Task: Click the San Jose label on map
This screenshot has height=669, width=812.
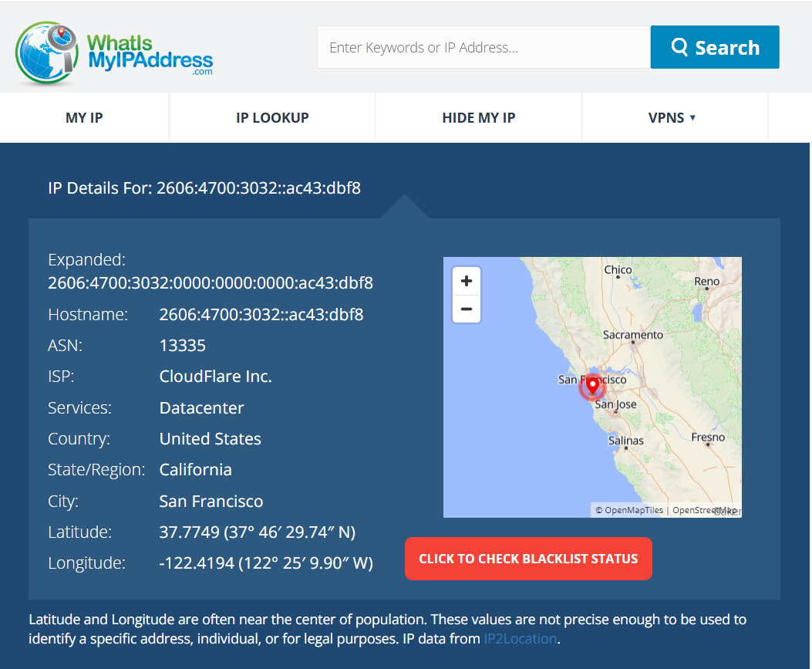Action: [x=615, y=404]
